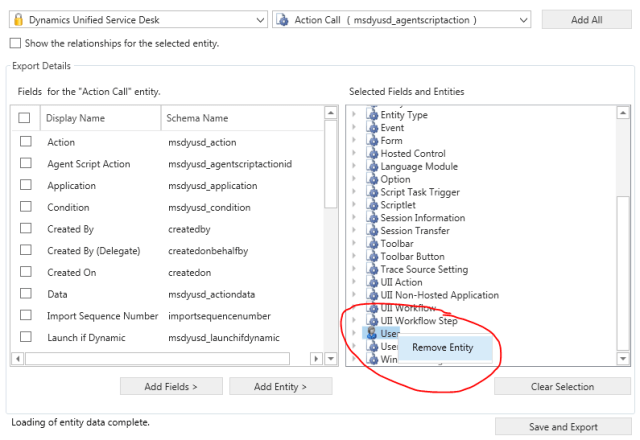The image size is (640, 440).
Task: Click the UII Workflow Step entity icon
Action: 372,321
